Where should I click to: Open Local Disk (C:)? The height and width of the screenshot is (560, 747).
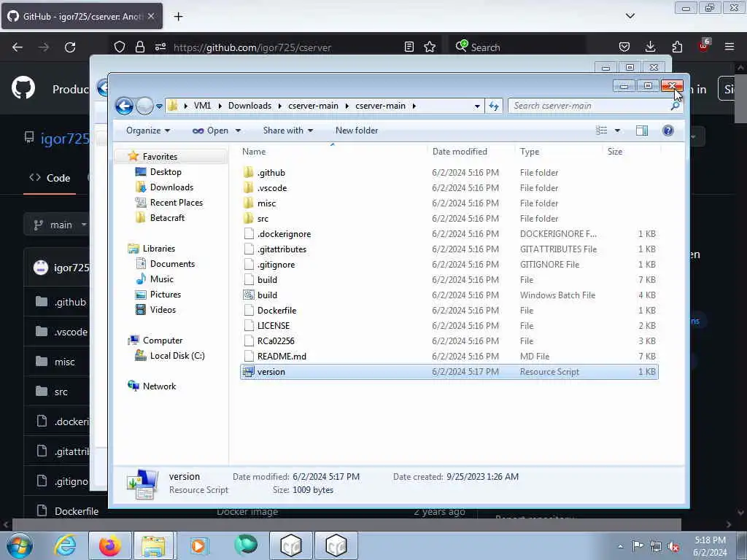pos(177,356)
